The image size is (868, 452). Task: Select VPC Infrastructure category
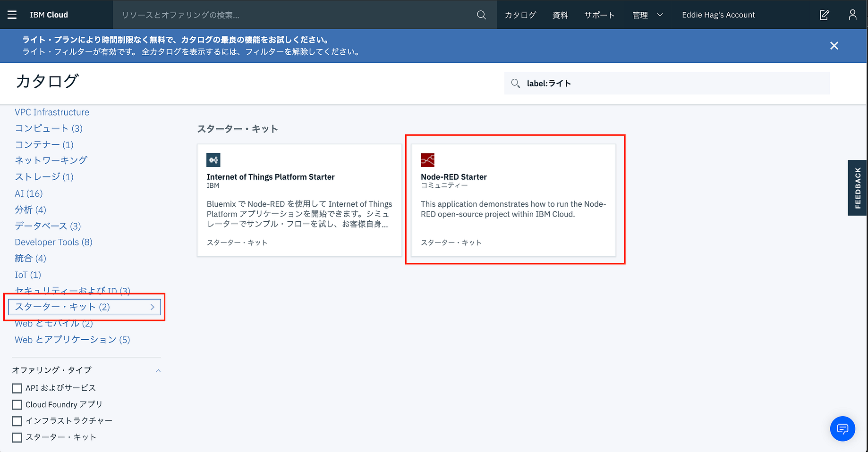pyautogui.click(x=52, y=112)
